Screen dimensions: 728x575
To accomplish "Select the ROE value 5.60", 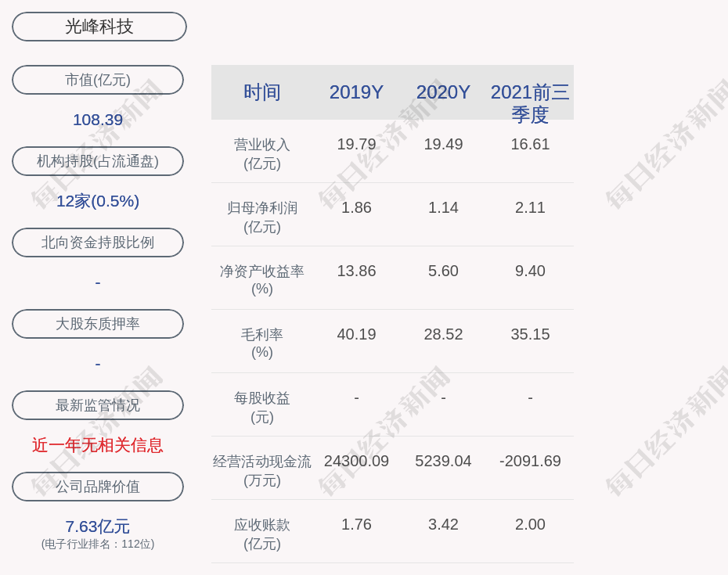I will [x=443, y=271].
